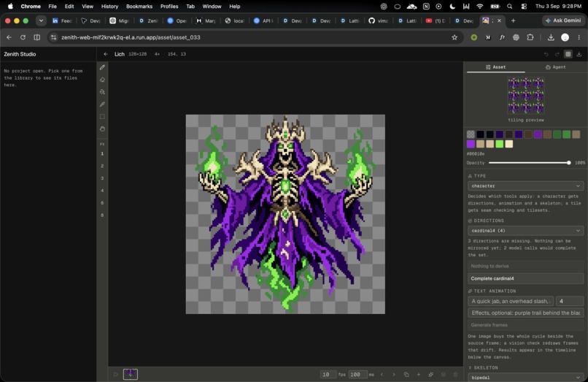Select the transparent checkered palette swatch

pyautogui.click(x=471, y=134)
